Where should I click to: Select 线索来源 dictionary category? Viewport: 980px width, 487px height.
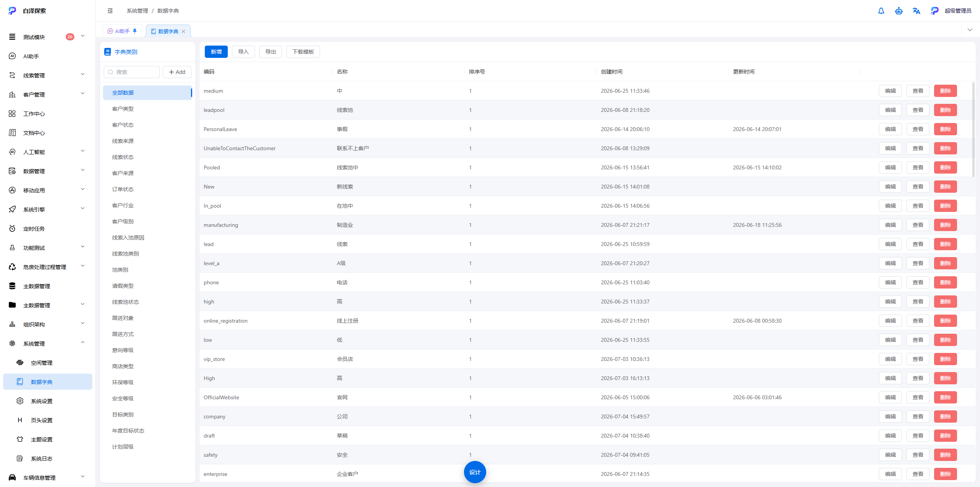pyautogui.click(x=147, y=141)
